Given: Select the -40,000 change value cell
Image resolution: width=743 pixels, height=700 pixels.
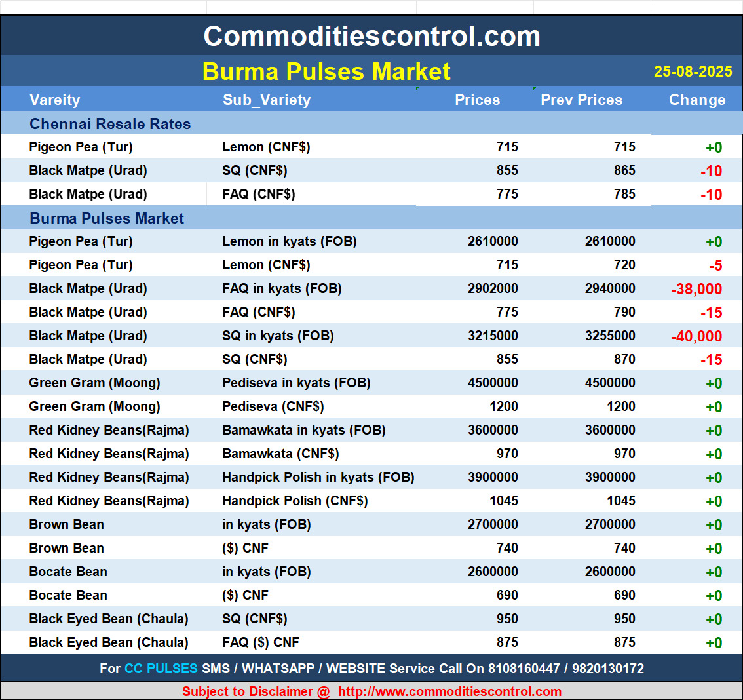Looking at the screenshot, I should (x=696, y=336).
